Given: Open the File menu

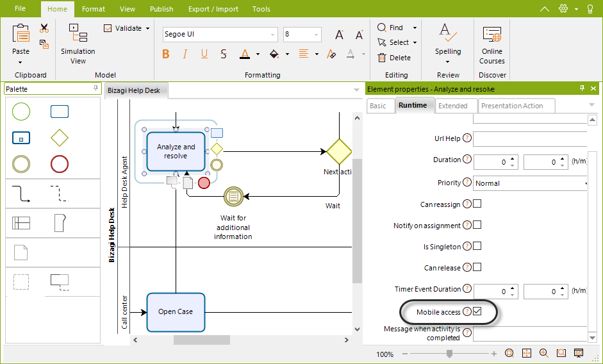Looking at the screenshot, I should click(x=20, y=8).
